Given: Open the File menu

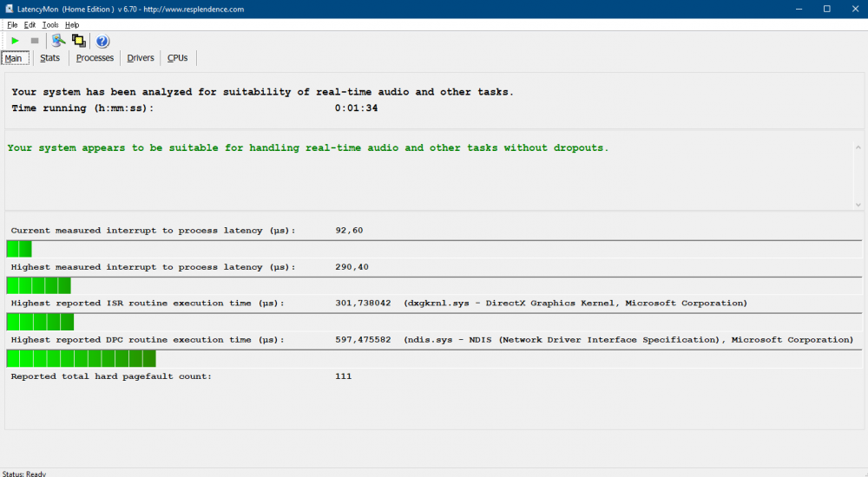Looking at the screenshot, I should click(12, 25).
